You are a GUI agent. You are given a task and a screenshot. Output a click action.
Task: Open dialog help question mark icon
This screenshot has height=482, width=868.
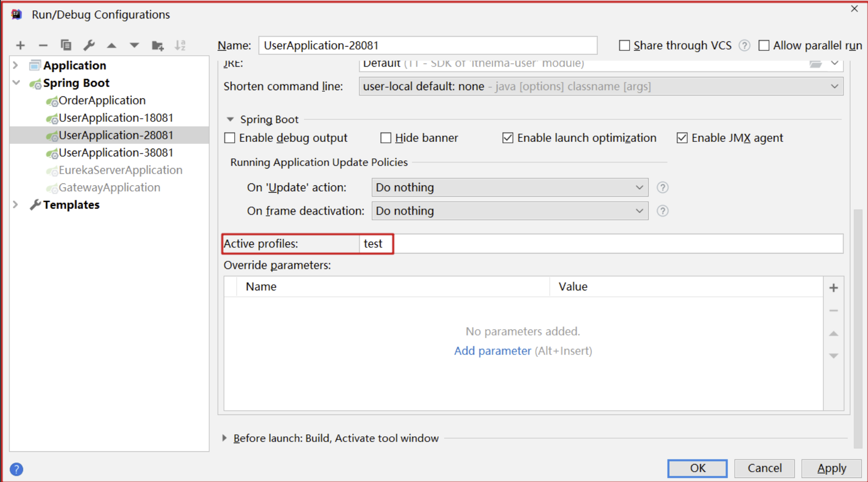pyautogui.click(x=16, y=469)
